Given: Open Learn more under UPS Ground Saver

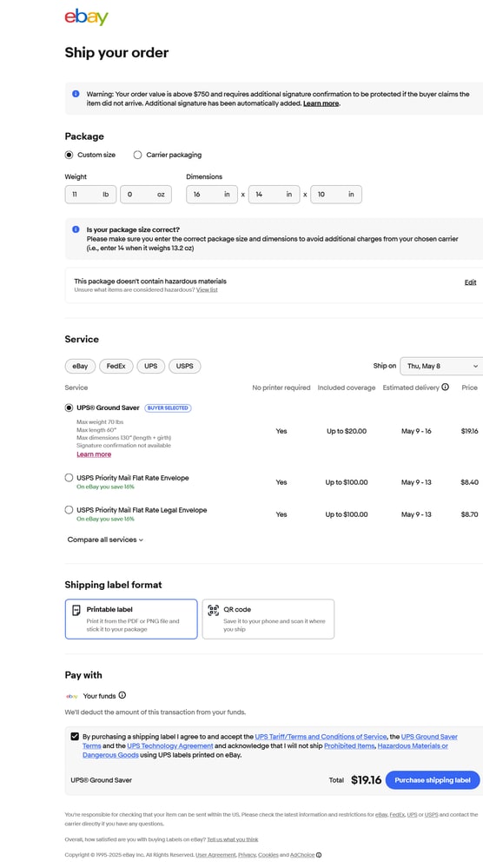Looking at the screenshot, I should [94, 454].
